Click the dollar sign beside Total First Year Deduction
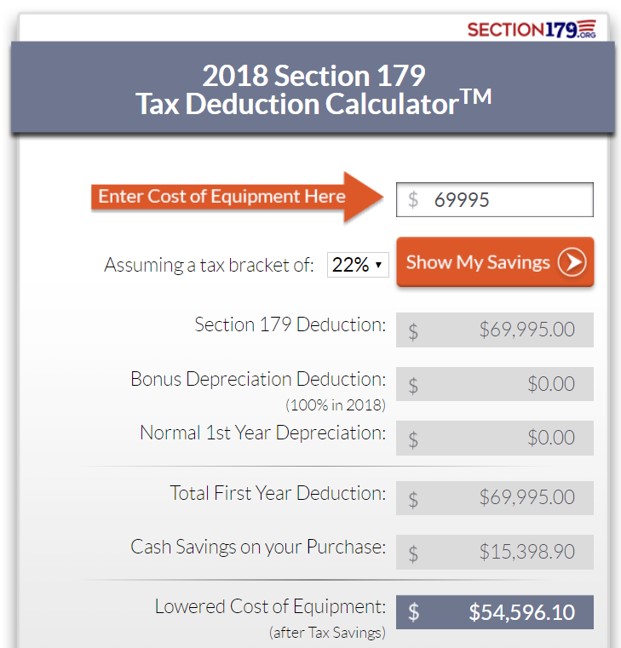The image size is (621, 648). [413, 498]
